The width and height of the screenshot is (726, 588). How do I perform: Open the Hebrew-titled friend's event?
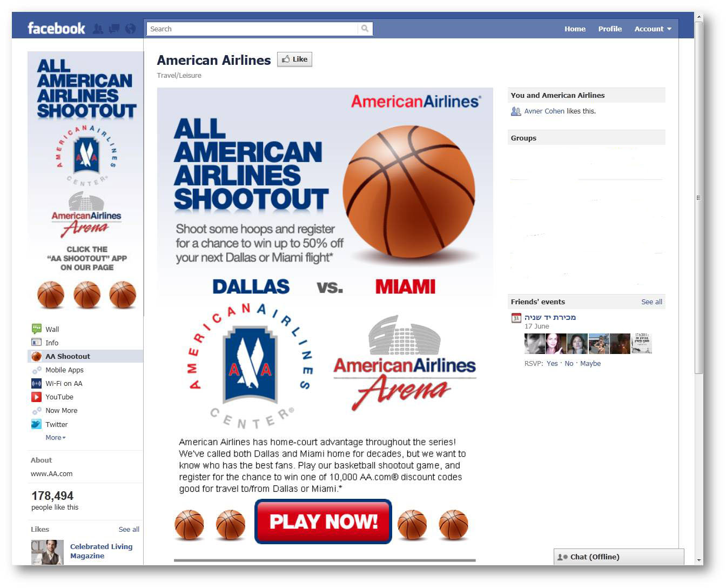tap(550, 317)
